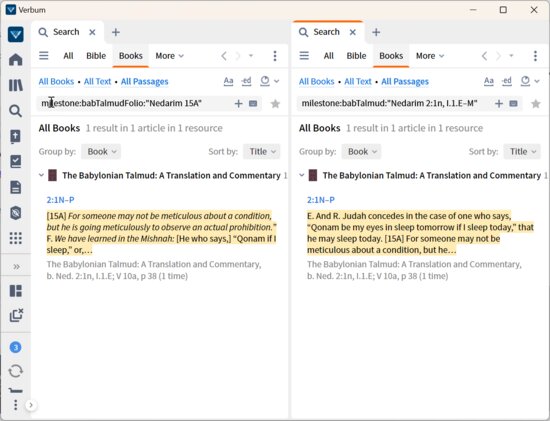The image size is (550, 421).
Task: Open the Library icon in sidebar
Action: click(15, 85)
